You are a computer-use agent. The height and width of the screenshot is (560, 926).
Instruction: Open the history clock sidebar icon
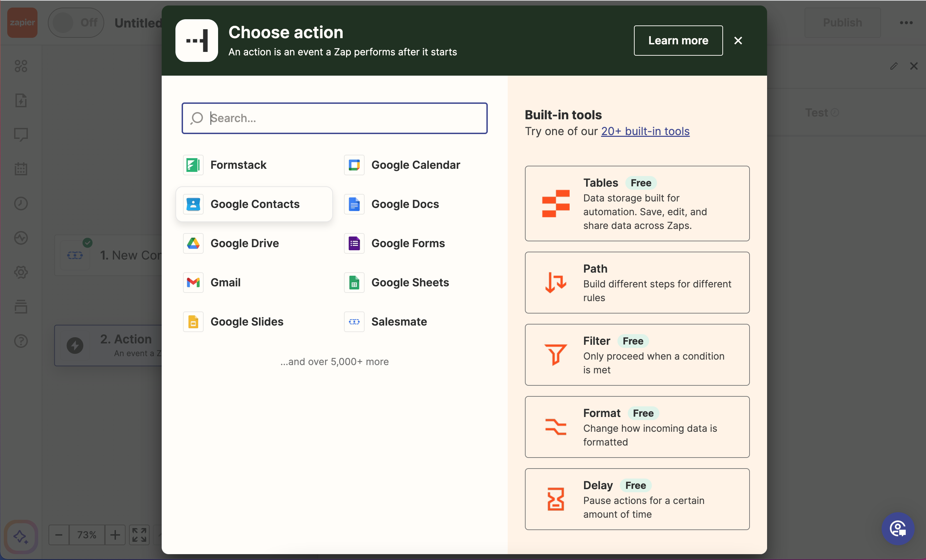21,203
